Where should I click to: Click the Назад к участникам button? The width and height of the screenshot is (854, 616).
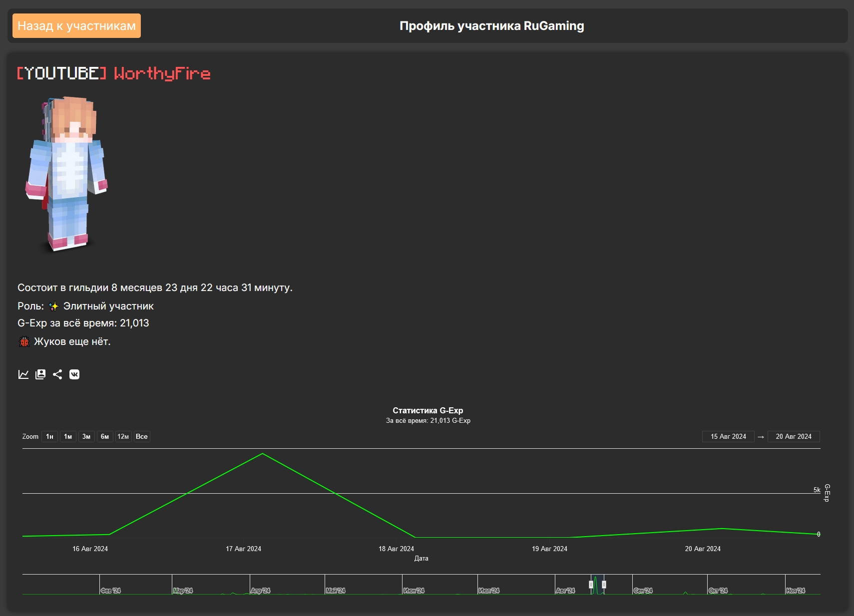76,26
